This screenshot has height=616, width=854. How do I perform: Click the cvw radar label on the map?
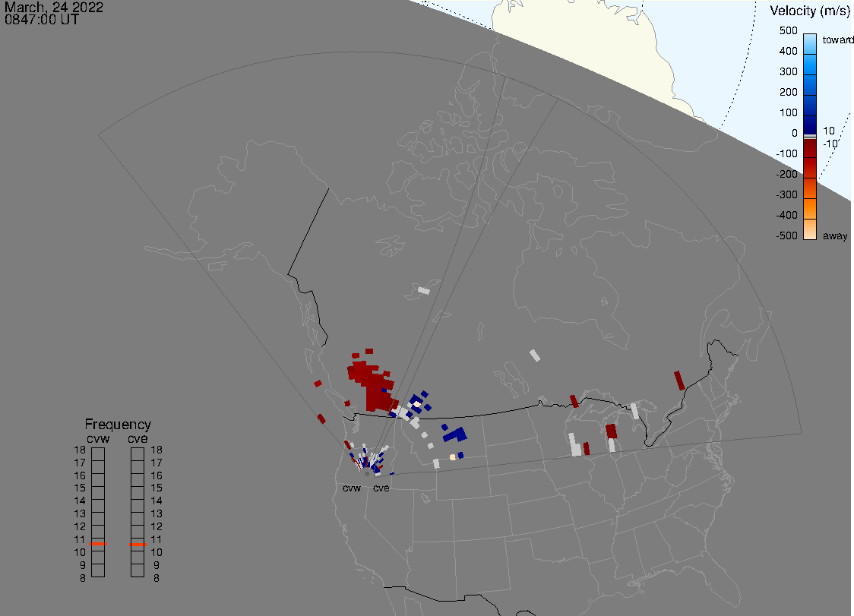[352, 488]
